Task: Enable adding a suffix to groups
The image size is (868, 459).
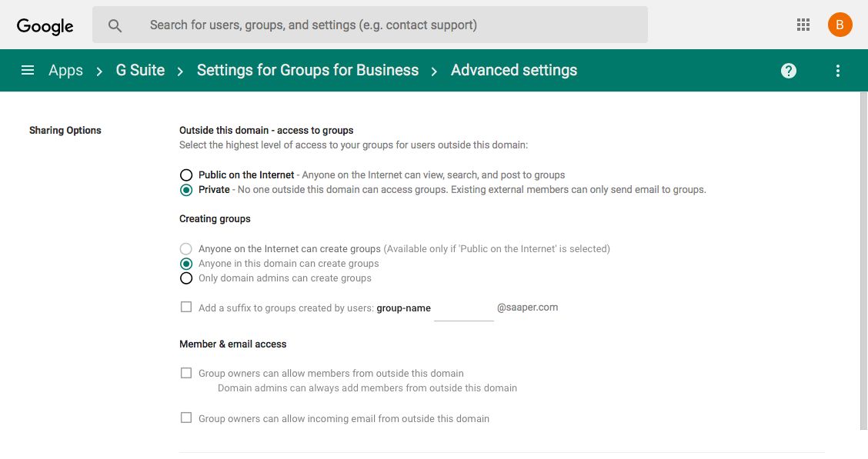Action: (186, 307)
